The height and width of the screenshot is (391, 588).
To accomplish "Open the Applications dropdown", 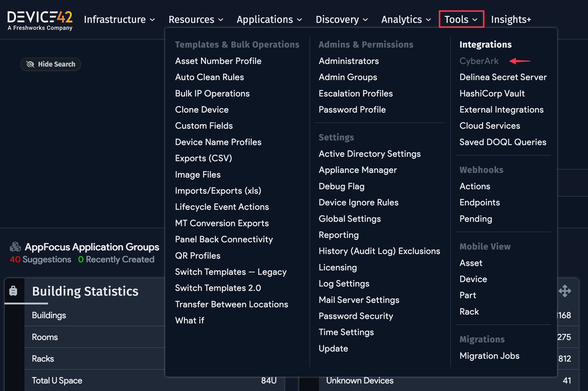I will tap(269, 19).
